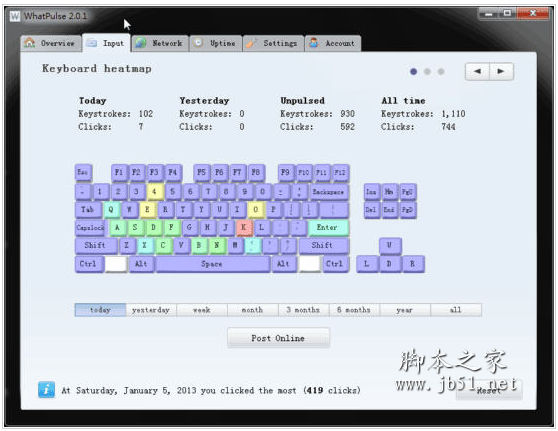Viewport: 558px width, 431px height.
Task: Switch to the Input tab
Action: point(106,43)
